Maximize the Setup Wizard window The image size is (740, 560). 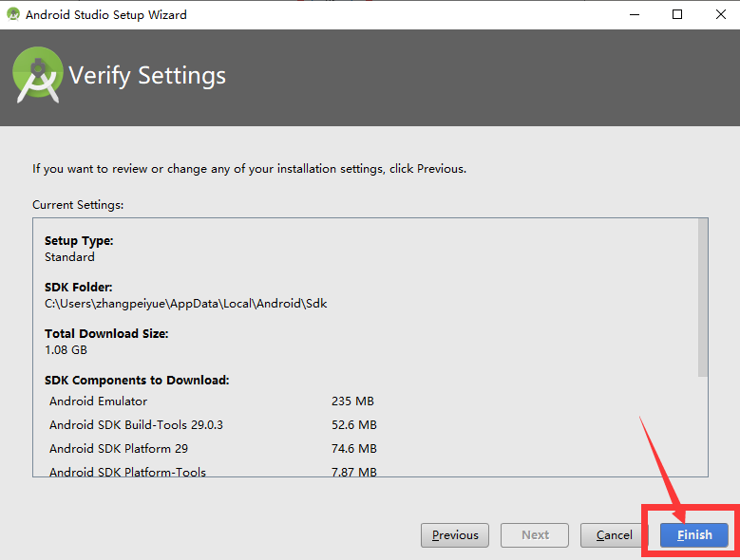click(677, 14)
